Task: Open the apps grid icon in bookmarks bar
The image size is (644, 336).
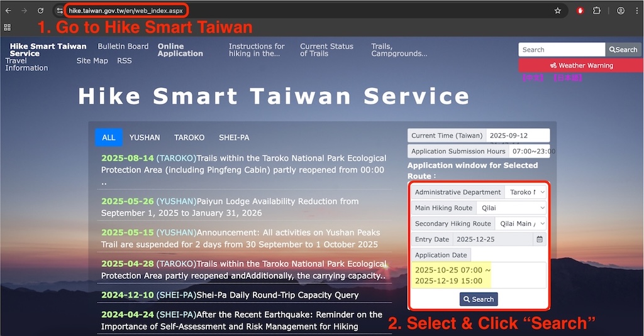Action: [7, 28]
